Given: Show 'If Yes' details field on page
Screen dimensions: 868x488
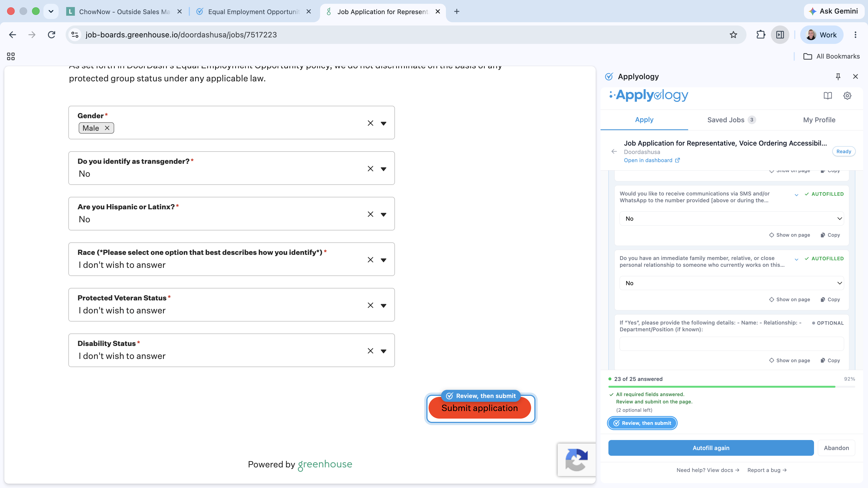Looking at the screenshot, I should tap(790, 360).
